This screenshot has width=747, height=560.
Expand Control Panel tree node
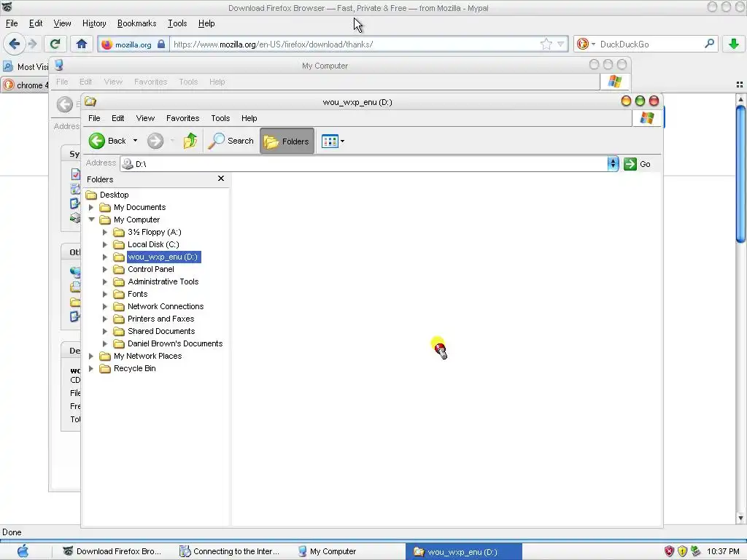(105, 269)
